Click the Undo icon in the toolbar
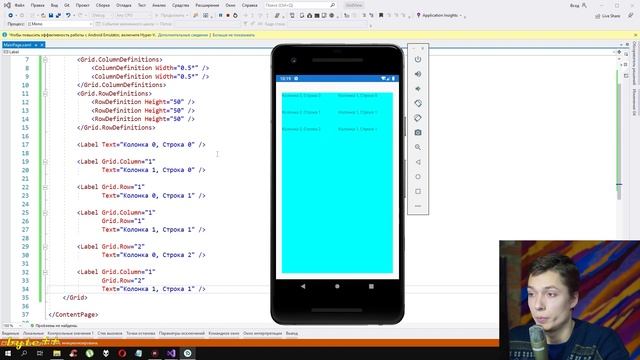This screenshot has width=640, height=360. tap(68, 15)
